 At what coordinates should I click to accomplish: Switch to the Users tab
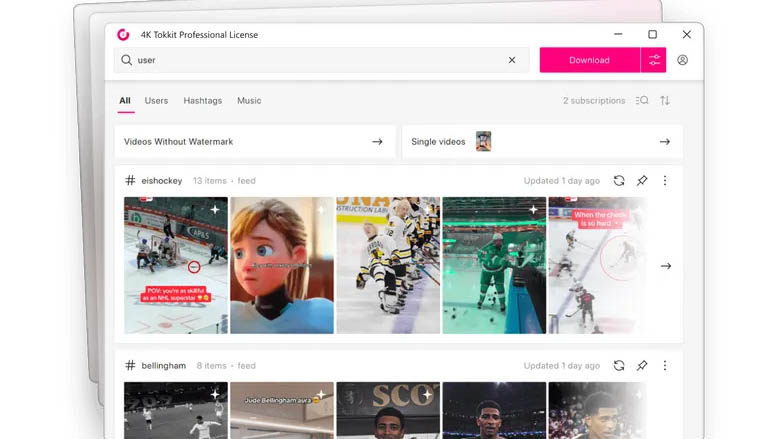pos(156,101)
